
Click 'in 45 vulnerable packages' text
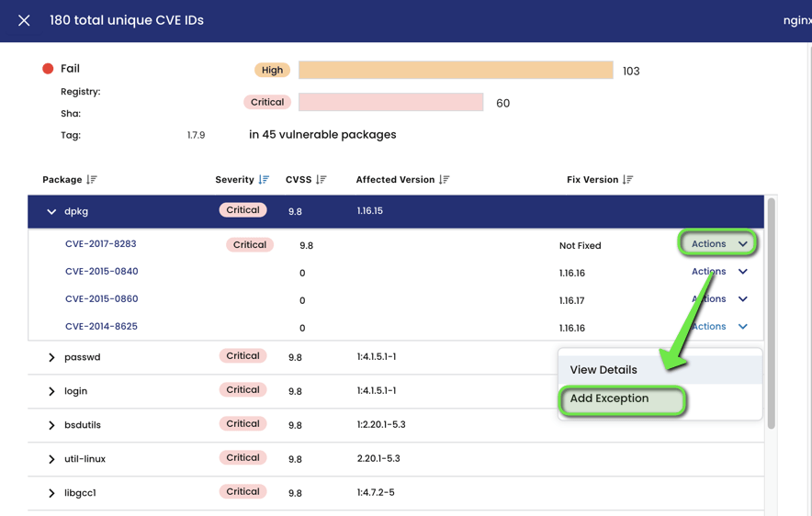[x=322, y=135]
